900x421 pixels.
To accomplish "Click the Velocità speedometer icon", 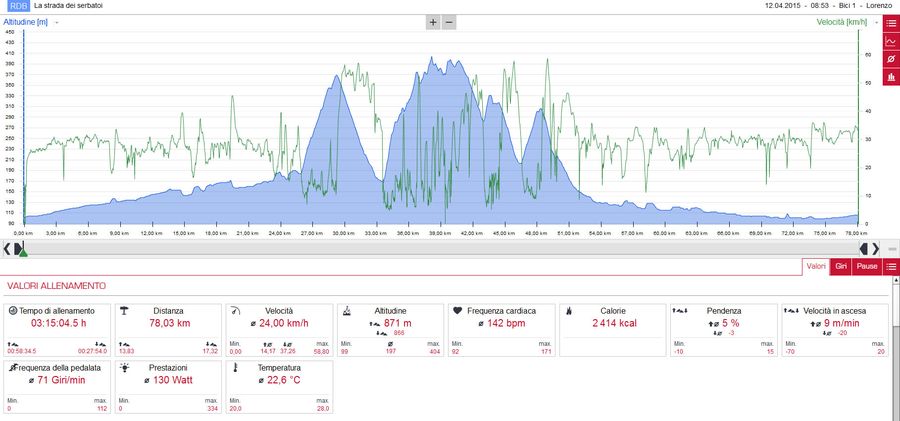I will pos(235,310).
